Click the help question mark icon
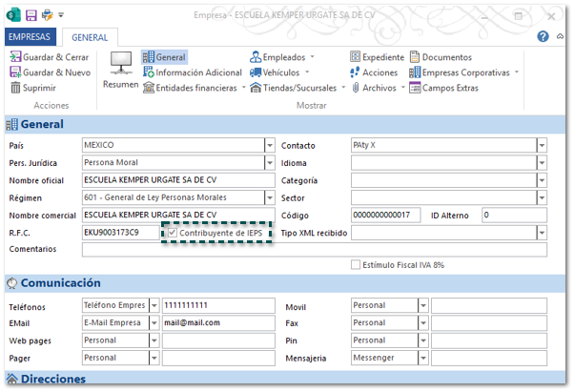The width and height of the screenshot is (574, 392). (x=543, y=36)
